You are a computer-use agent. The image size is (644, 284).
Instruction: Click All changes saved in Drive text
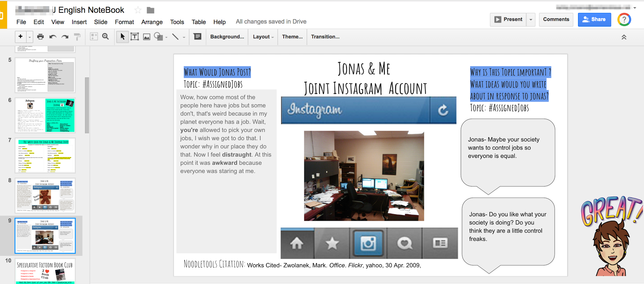[271, 22]
